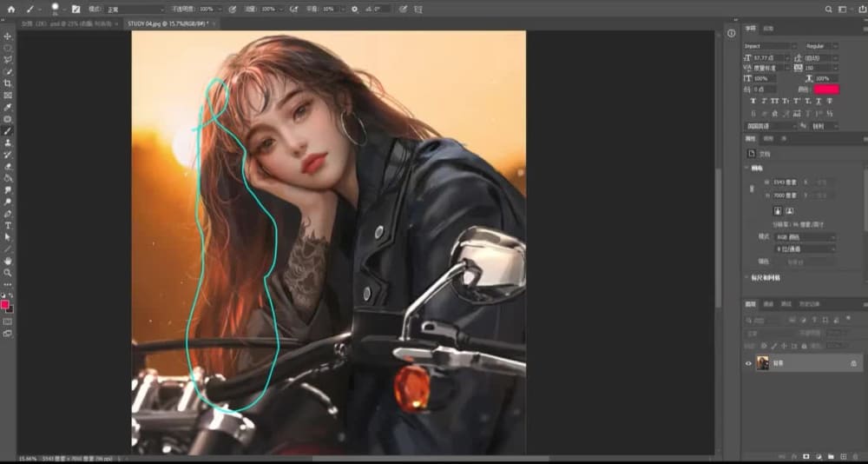Toggle Quick Mask mode
Image resolution: width=868 pixels, height=464 pixels.
click(x=8, y=321)
